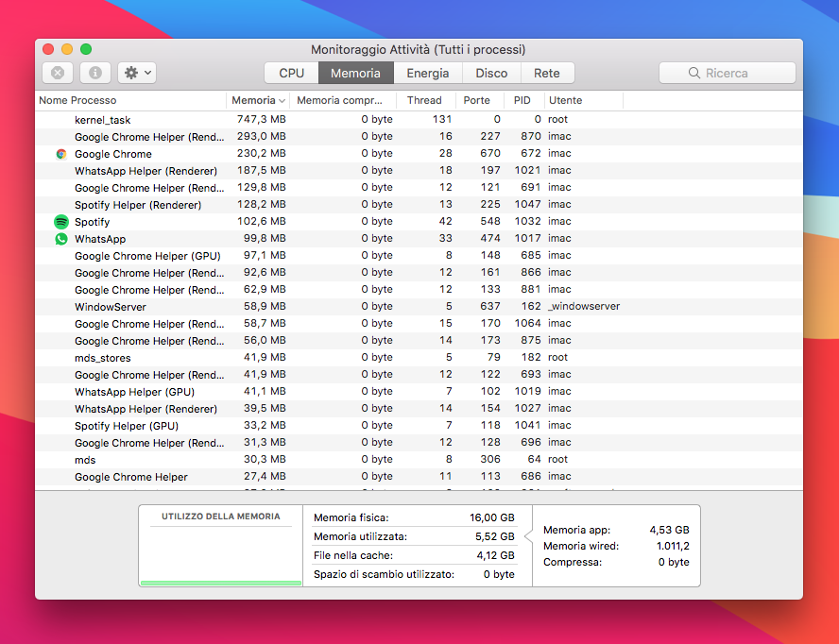Sort by Porte column header
Viewport: 839px width, 644px height.
(477, 100)
